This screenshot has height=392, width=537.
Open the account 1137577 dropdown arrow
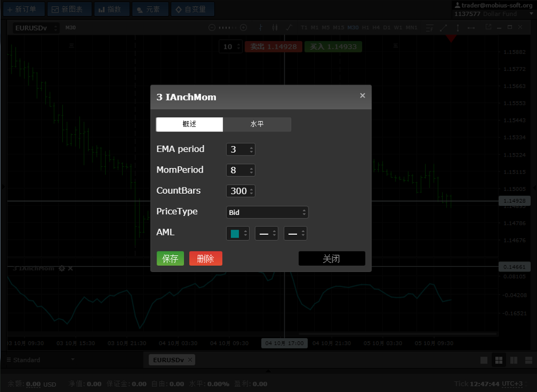click(531, 14)
